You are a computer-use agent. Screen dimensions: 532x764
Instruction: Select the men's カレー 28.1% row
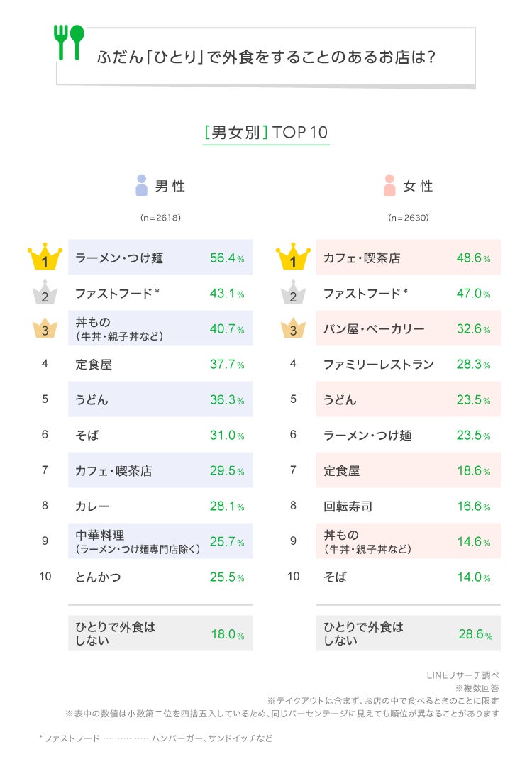(160, 506)
